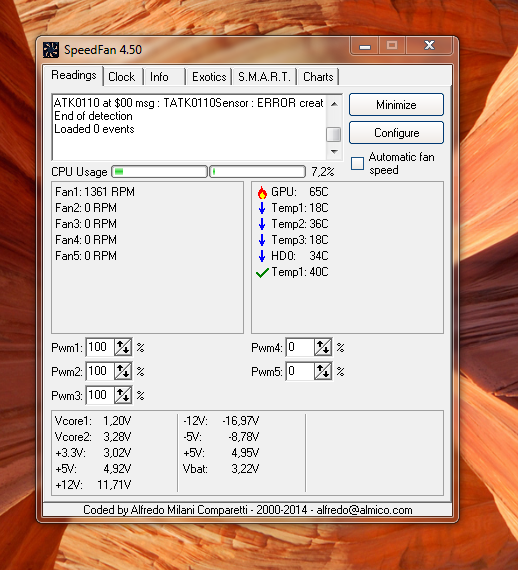Click the window's title bar minimize button

pyautogui.click(x=365, y=47)
